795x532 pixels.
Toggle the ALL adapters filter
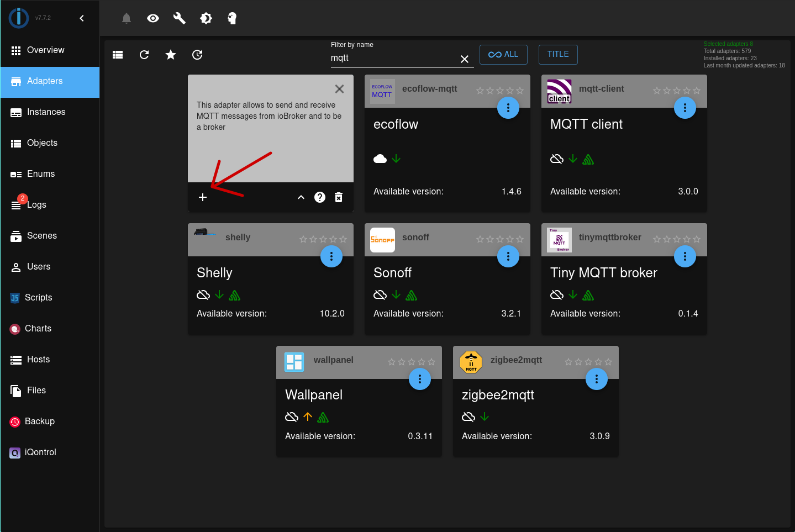503,55
